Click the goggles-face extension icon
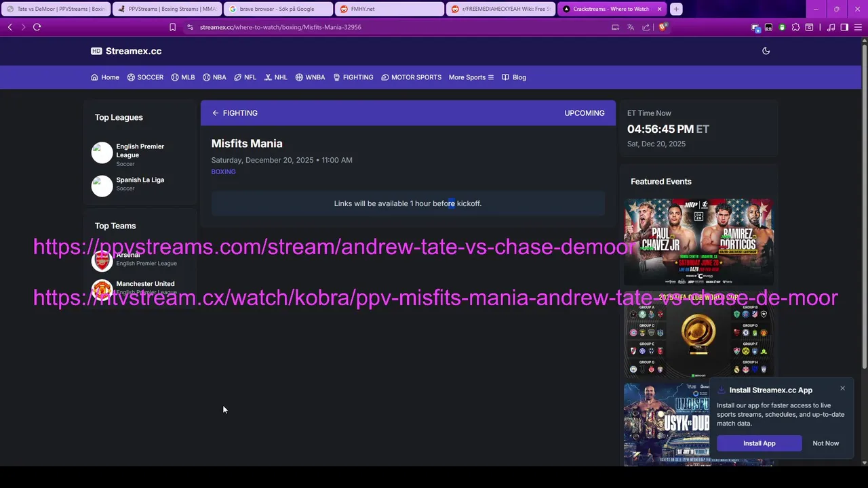The width and height of the screenshot is (868, 488). point(768,27)
